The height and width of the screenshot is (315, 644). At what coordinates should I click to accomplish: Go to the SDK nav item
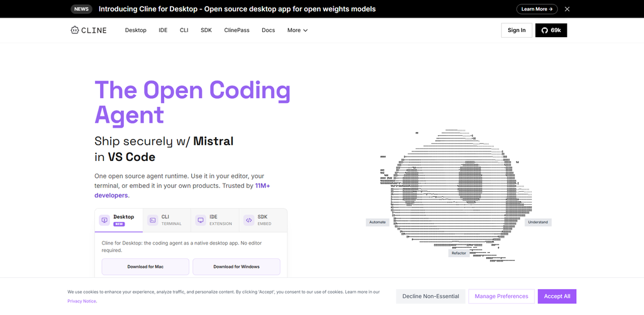click(x=206, y=30)
